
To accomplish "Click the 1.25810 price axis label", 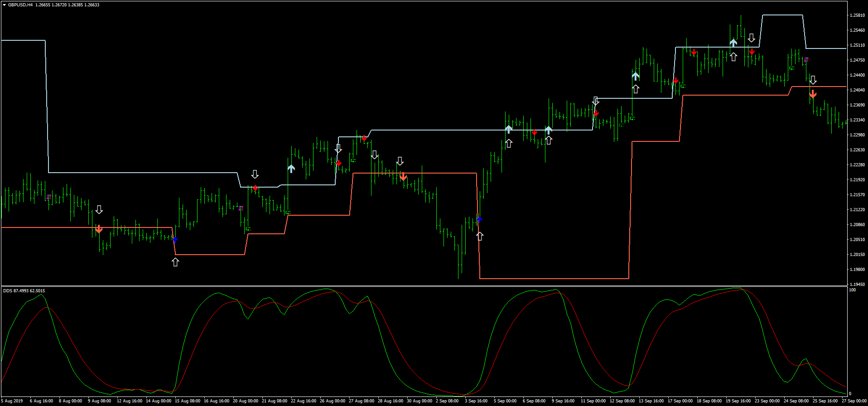I will click(857, 15).
